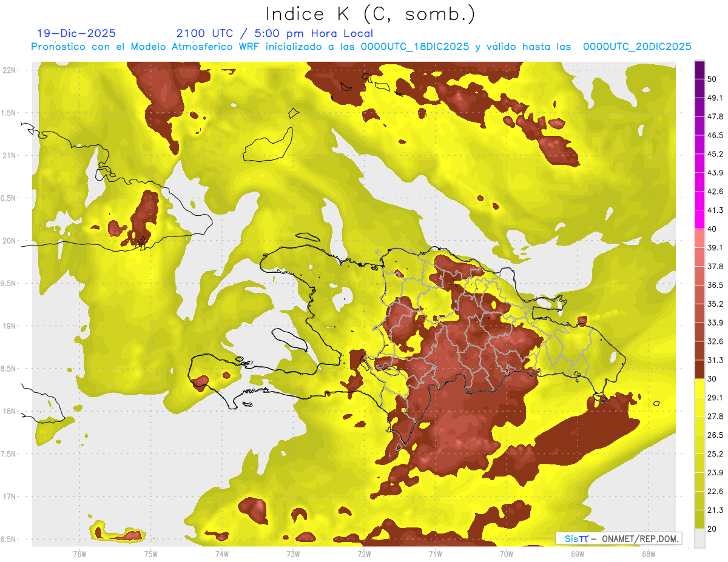
Task: Click the colorbar value "50"
Action: (x=712, y=79)
